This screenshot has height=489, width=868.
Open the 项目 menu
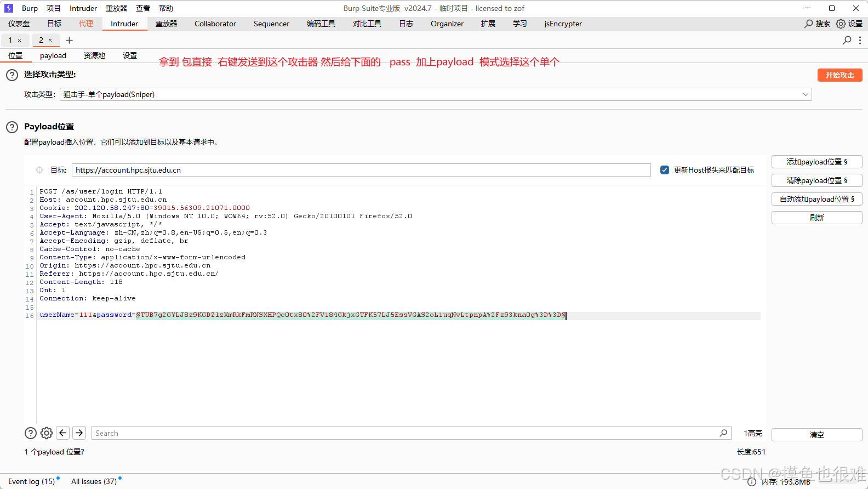tap(54, 8)
